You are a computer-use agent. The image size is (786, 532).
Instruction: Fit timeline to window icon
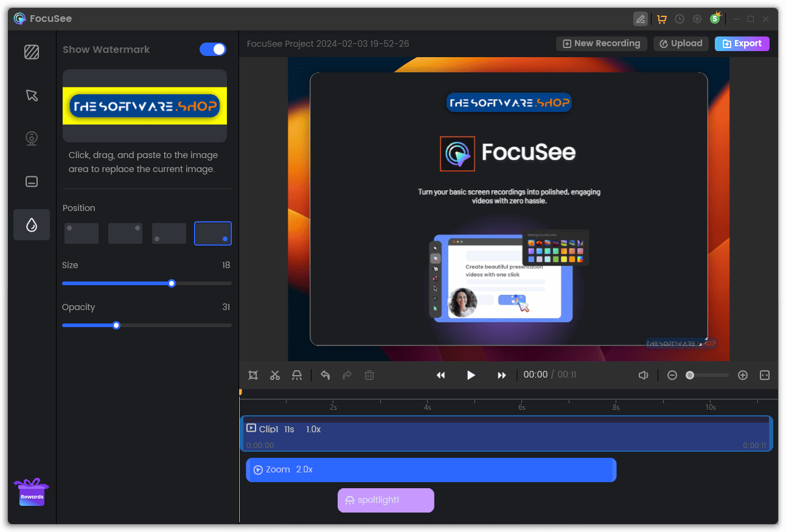[x=765, y=375]
